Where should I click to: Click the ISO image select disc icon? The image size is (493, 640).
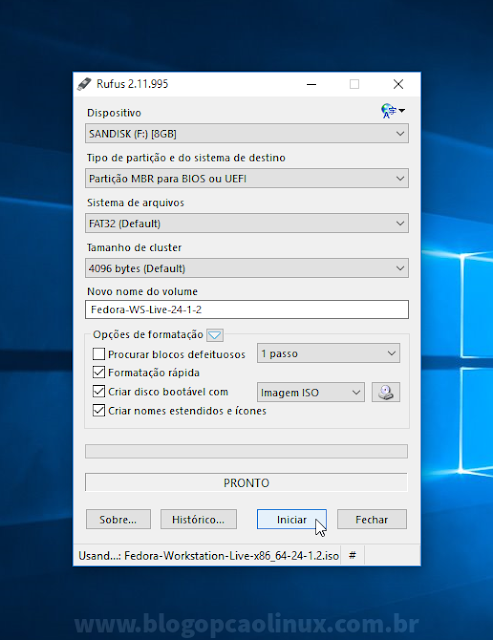click(386, 392)
